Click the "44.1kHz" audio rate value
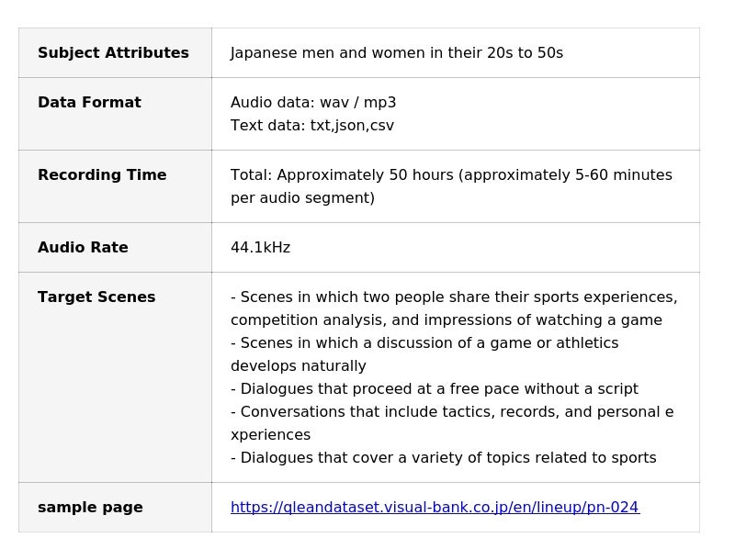The height and width of the screenshot is (560, 735). pos(260,248)
